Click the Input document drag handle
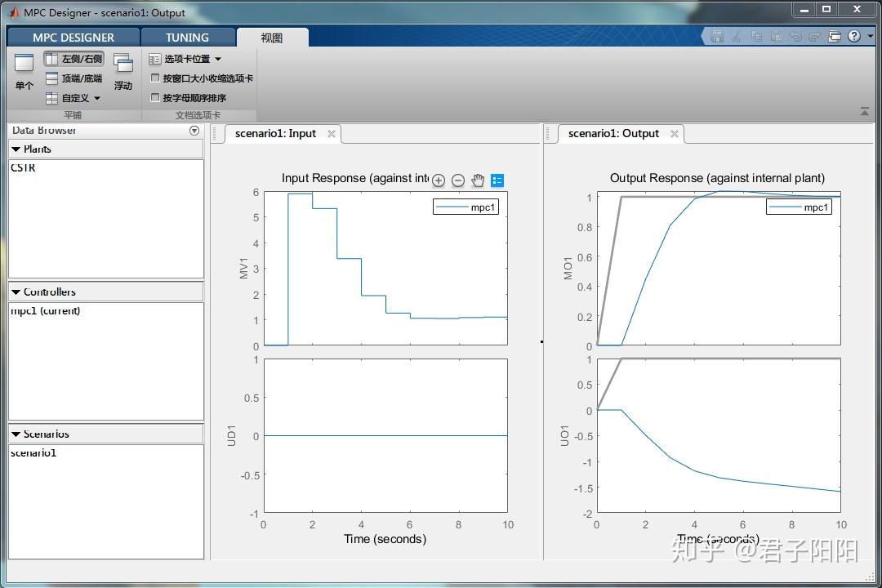882x588 pixels. [x=214, y=133]
